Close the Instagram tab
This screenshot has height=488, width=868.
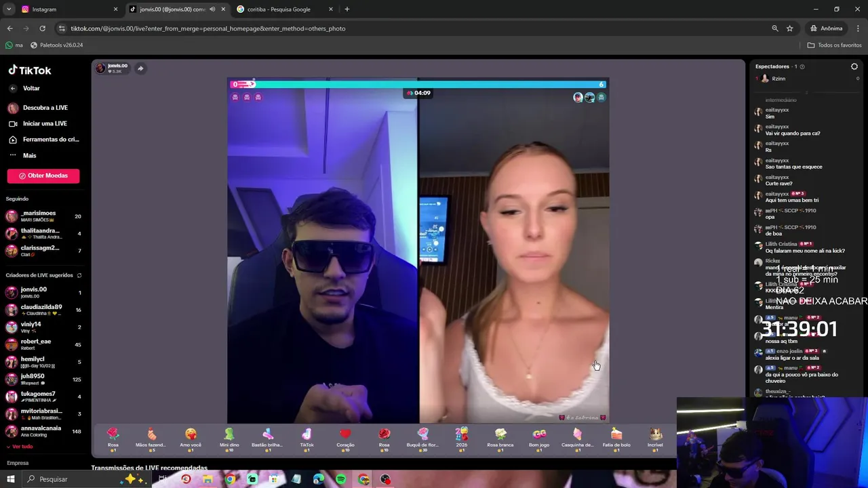coord(115,9)
